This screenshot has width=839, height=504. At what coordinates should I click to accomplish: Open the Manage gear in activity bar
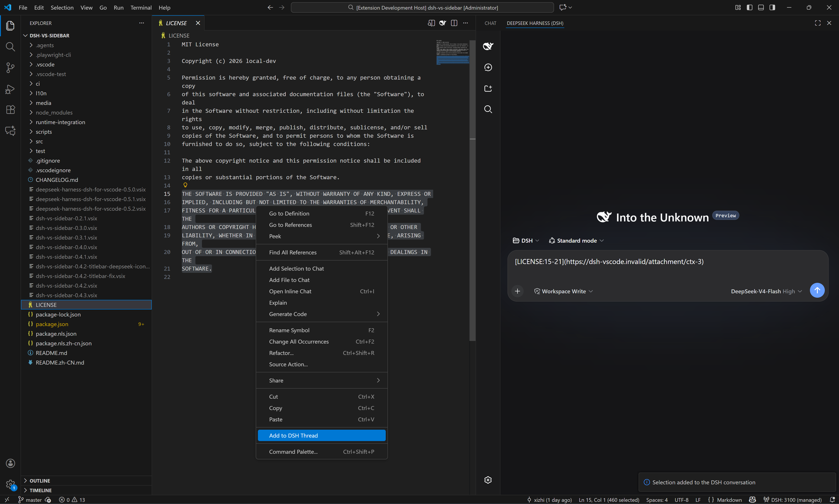(10, 484)
